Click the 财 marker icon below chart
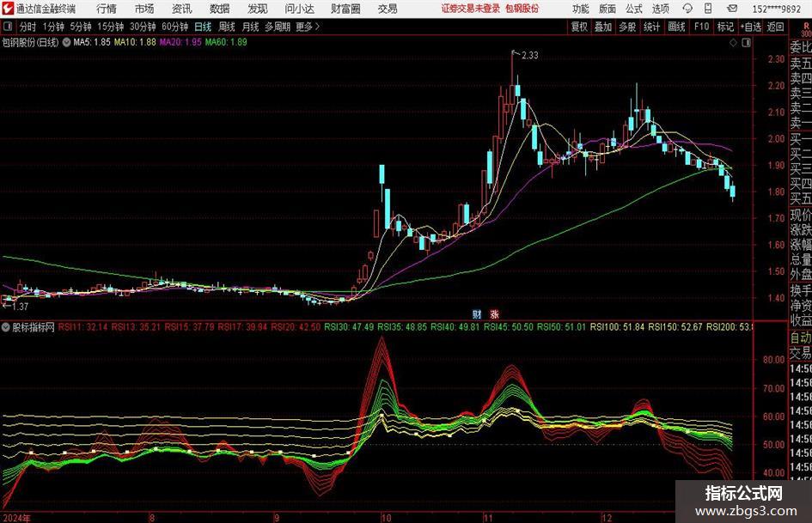 pos(477,313)
